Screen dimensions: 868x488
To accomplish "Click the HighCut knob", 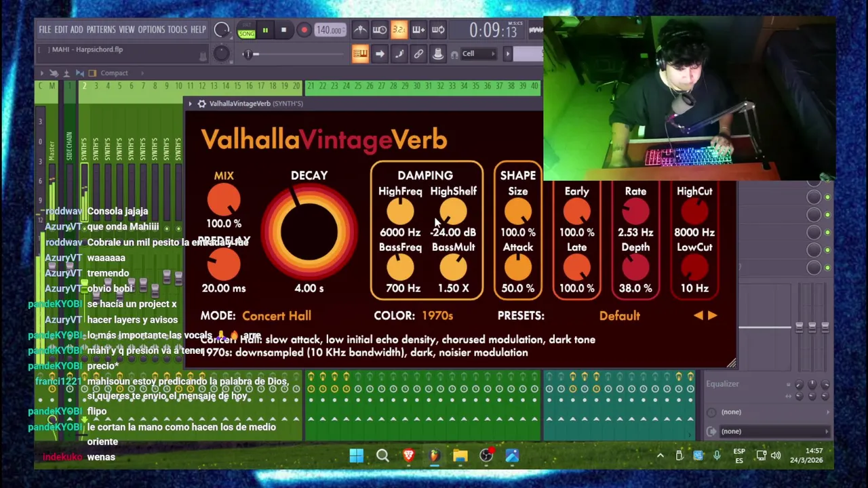I will (694, 213).
